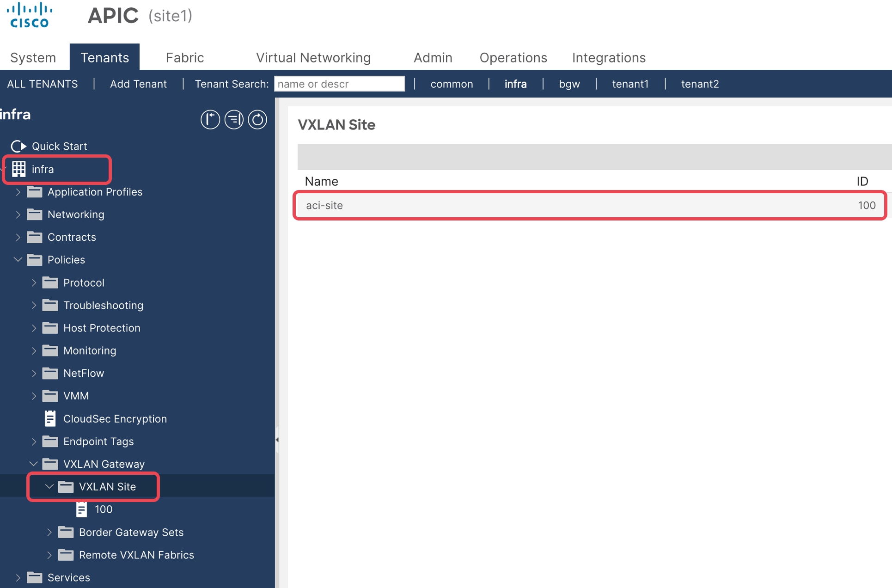Click the circular refresh icon in navigation pane
This screenshot has height=588, width=892.
click(x=257, y=119)
